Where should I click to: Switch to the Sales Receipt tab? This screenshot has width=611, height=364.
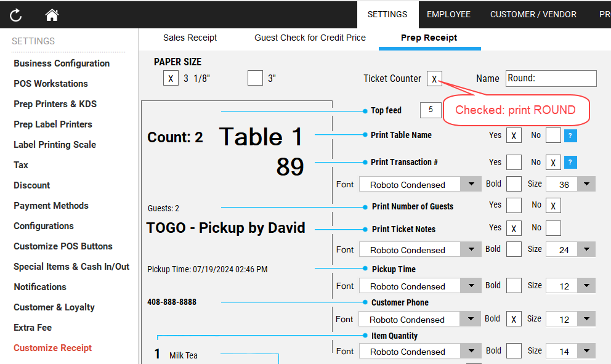tap(190, 38)
